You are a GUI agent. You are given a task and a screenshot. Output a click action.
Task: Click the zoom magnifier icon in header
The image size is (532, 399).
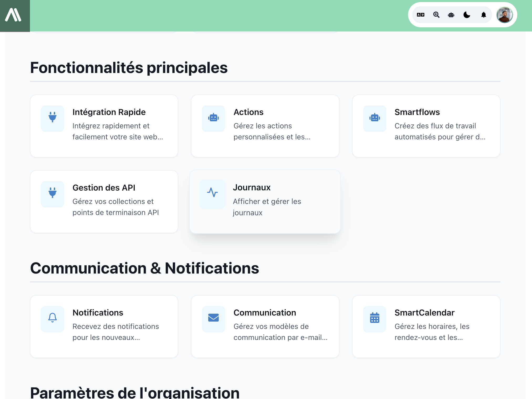(x=436, y=15)
